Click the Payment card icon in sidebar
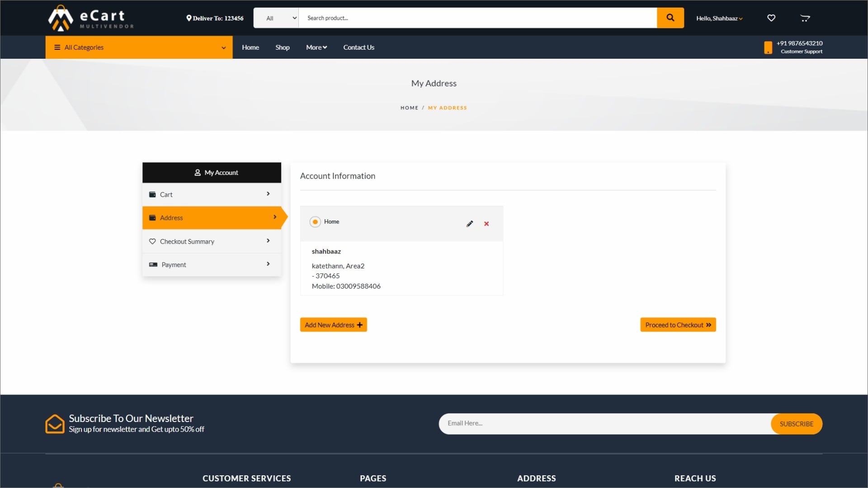This screenshot has width=868, height=488. (153, 264)
